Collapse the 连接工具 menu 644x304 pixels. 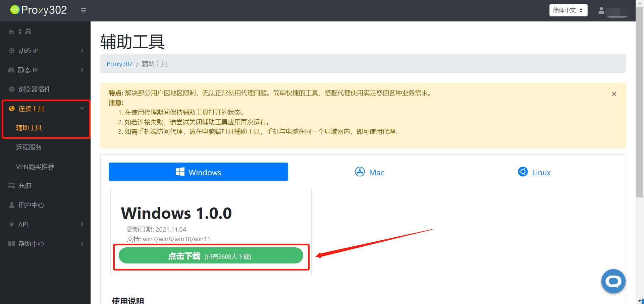coord(82,108)
